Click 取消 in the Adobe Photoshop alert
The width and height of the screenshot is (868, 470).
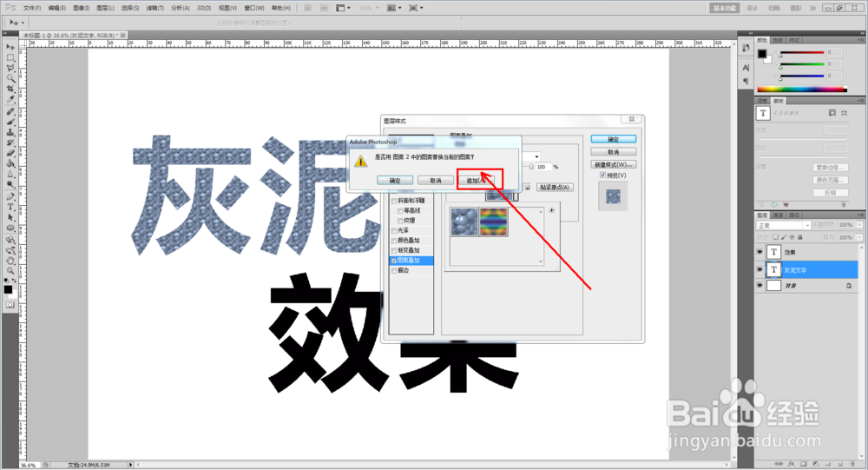436,181
